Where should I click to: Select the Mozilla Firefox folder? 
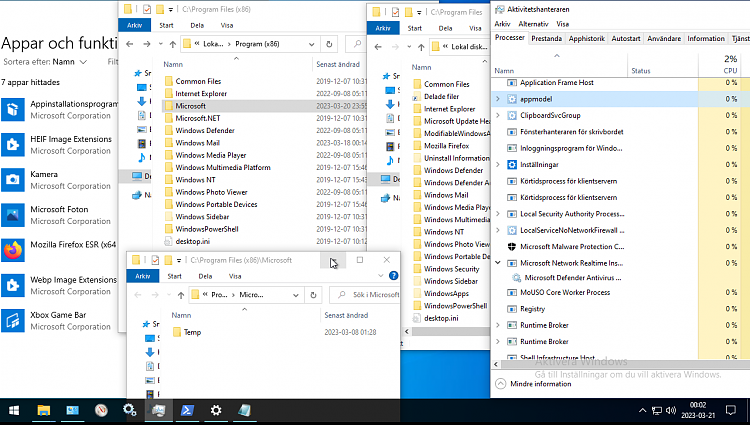point(446,146)
